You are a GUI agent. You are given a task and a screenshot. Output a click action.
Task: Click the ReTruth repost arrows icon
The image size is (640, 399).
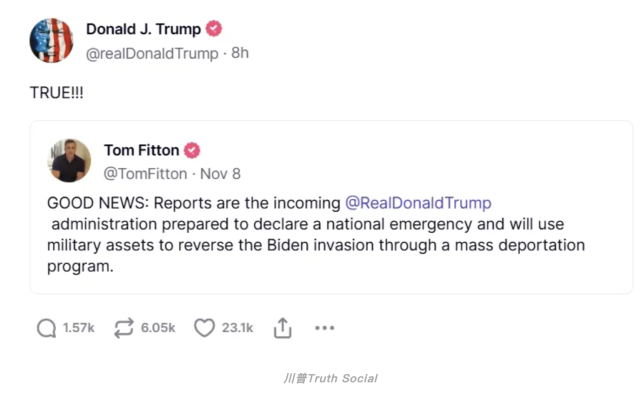point(124,328)
